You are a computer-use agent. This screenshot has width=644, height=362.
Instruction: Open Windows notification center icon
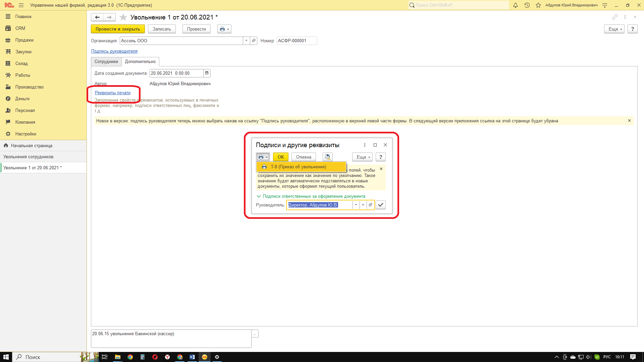coord(633,357)
